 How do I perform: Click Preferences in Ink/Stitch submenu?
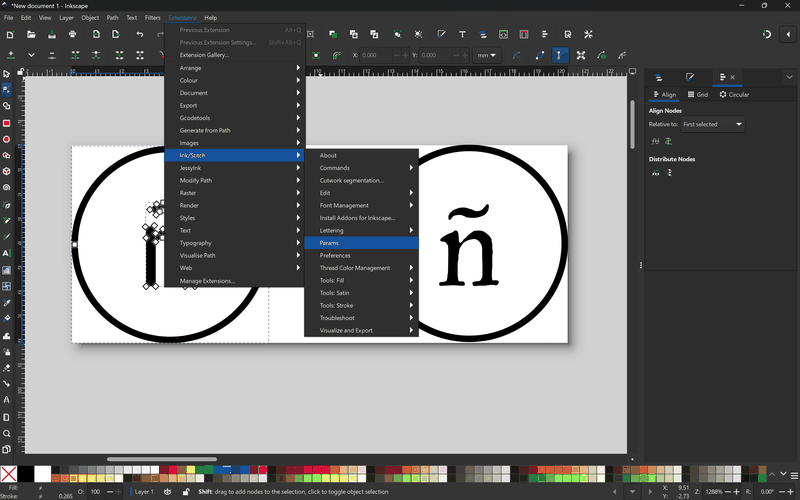click(361, 255)
